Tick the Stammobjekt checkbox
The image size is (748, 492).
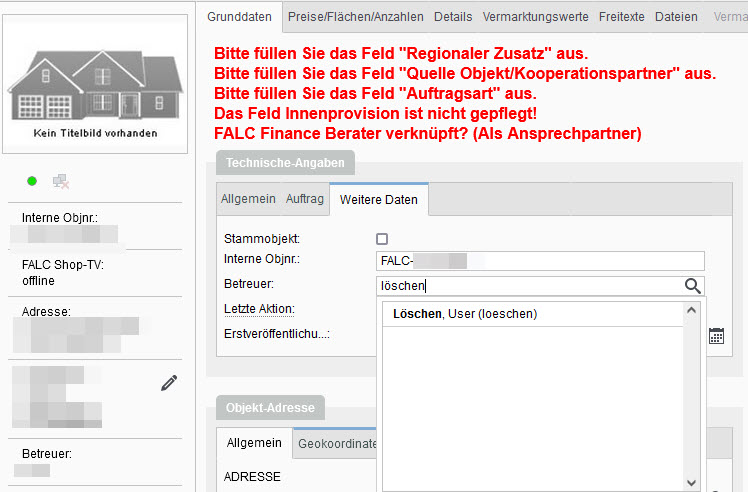tap(382, 239)
